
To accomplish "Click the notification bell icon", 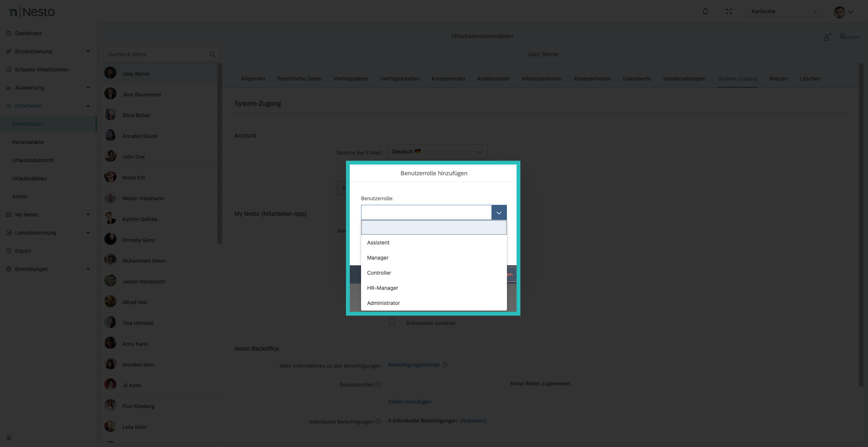I will click(x=705, y=11).
